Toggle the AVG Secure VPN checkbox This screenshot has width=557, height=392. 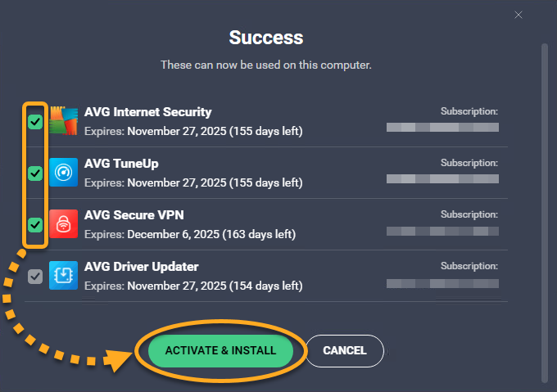coord(34,224)
